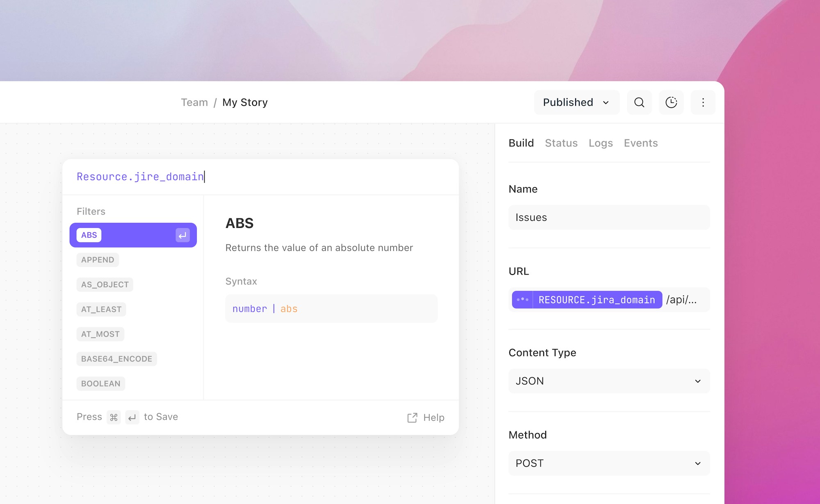The height and width of the screenshot is (504, 820).
Task: Click the return key icon in footer
Action: (132, 417)
